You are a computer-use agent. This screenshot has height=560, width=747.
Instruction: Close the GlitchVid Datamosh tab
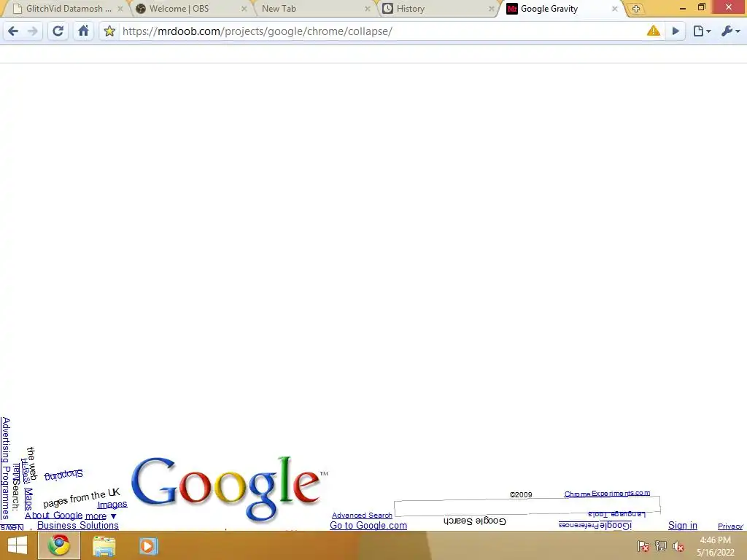[120, 9]
